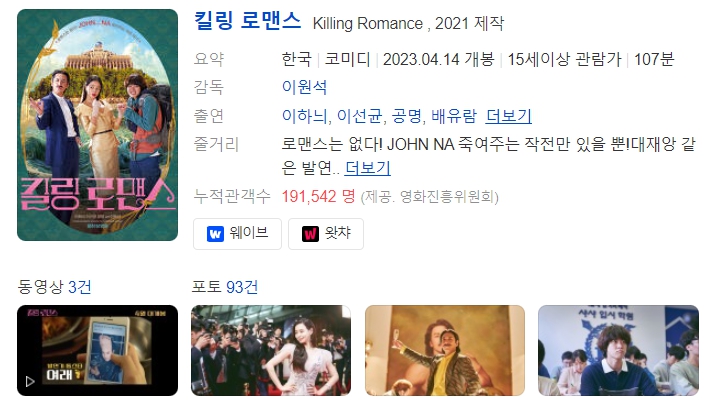Open the 킬링 로맨스 title link
The width and height of the screenshot is (720, 413).
[x=247, y=21]
